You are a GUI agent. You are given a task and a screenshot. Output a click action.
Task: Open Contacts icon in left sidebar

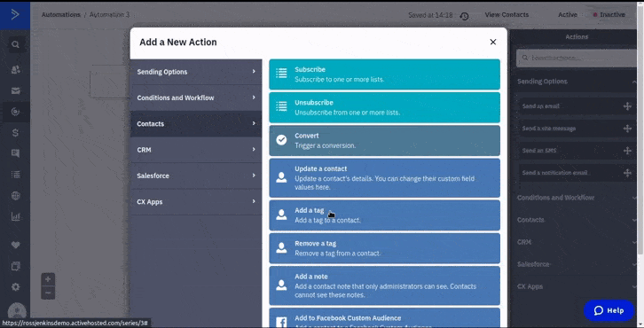[x=16, y=70]
